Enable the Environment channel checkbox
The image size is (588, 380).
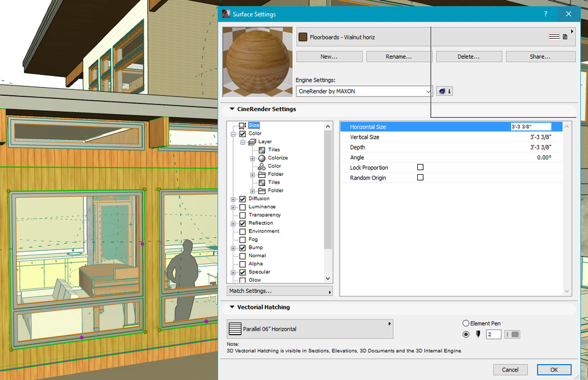[242, 232]
